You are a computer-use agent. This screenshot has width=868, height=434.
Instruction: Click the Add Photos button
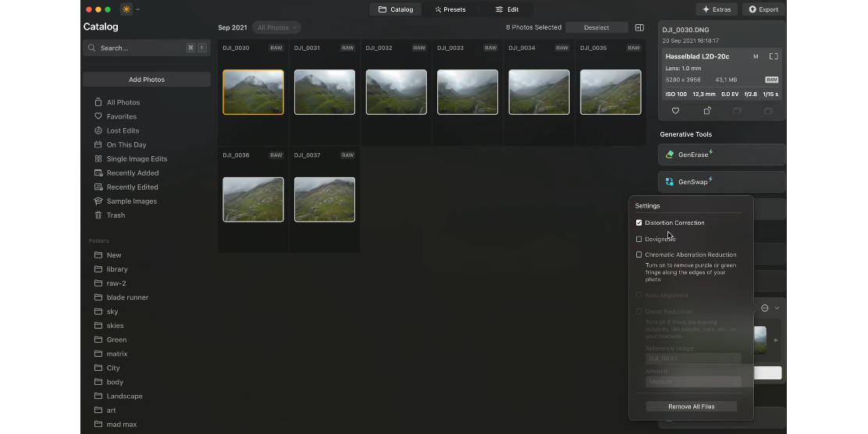tap(147, 80)
